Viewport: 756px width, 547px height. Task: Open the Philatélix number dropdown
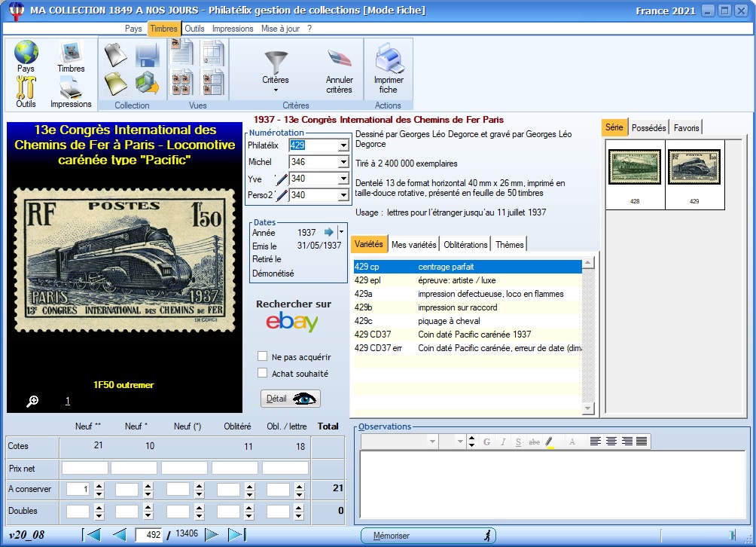pos(343,145)
